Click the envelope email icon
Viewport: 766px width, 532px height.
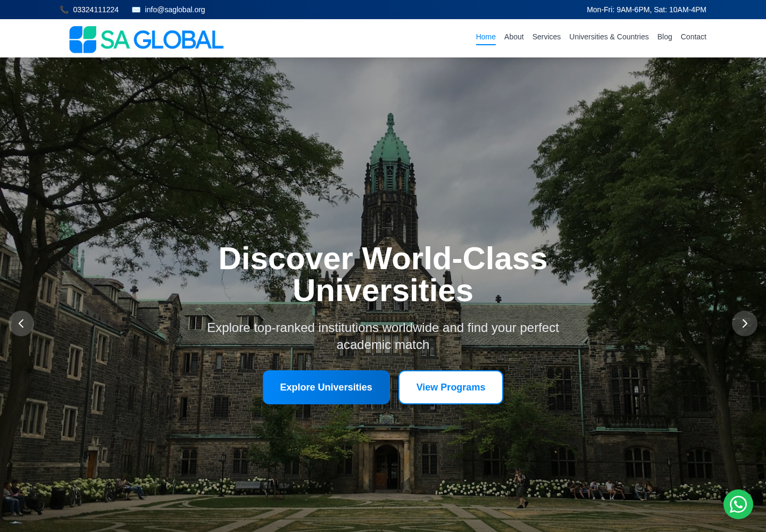click(x=136, y=10)
